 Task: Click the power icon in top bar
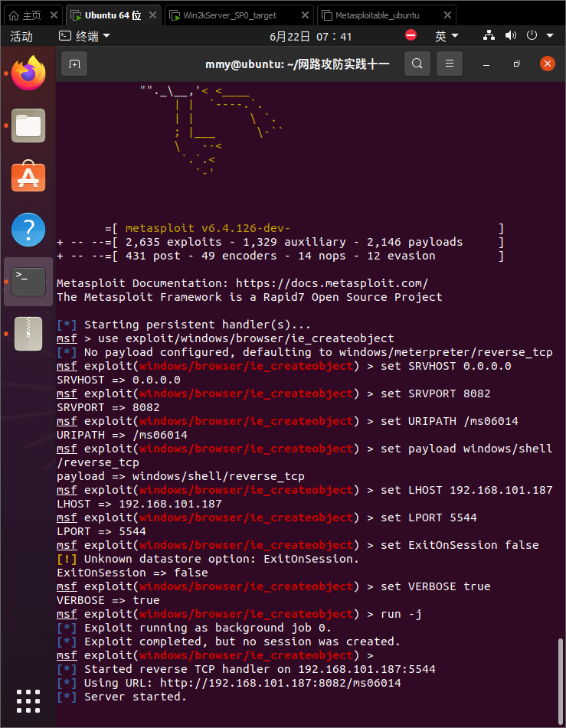click(532, 36)
